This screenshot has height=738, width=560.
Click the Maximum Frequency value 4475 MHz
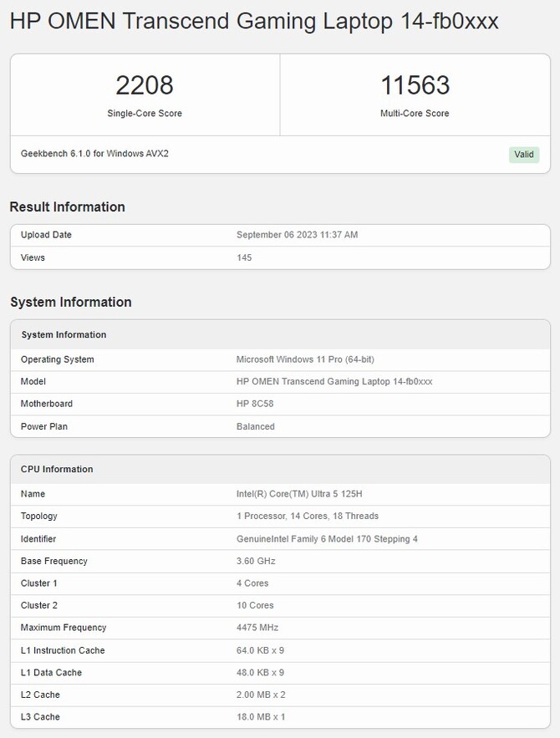click(x=257, y=628)
